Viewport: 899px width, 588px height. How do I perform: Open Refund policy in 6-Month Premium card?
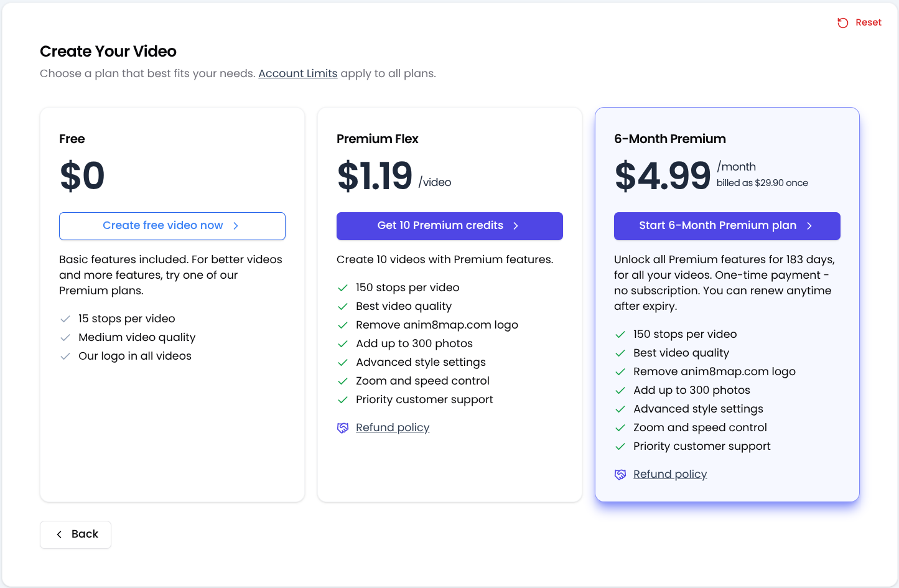pos(670,474)
